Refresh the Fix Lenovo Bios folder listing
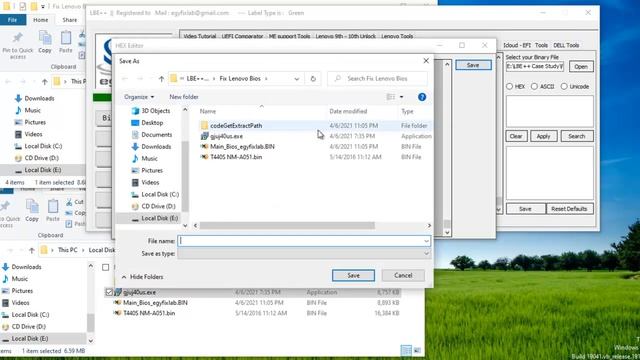Screen dimensions: 640x360 pos(313,79)
